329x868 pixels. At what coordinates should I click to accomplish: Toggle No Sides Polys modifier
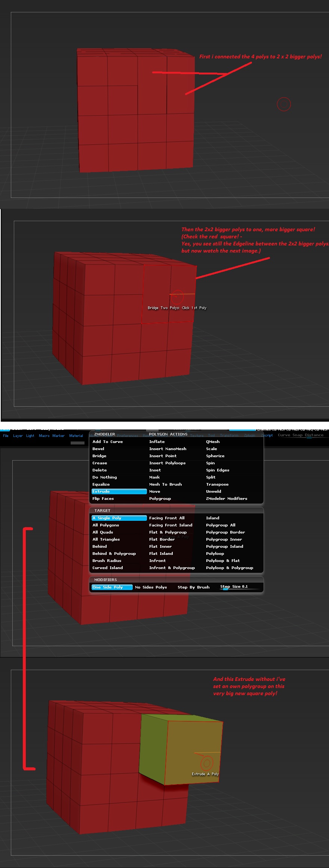click(x=151, y=587)
